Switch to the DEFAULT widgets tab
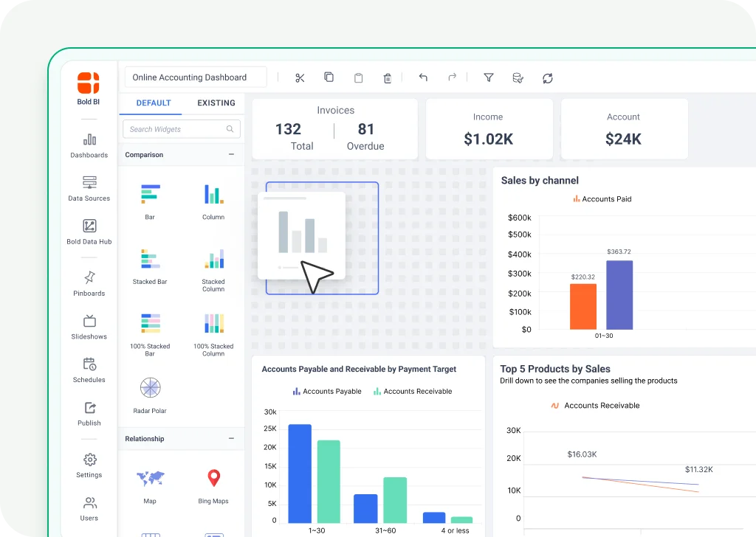This screenshot has width=756, height=537. (x=154, y=103)
